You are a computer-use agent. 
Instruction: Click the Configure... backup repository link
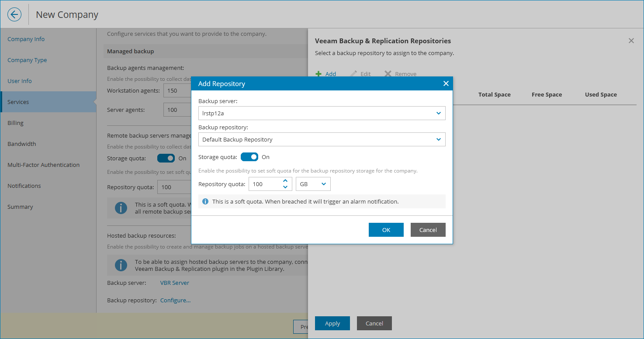pos(175,300)
